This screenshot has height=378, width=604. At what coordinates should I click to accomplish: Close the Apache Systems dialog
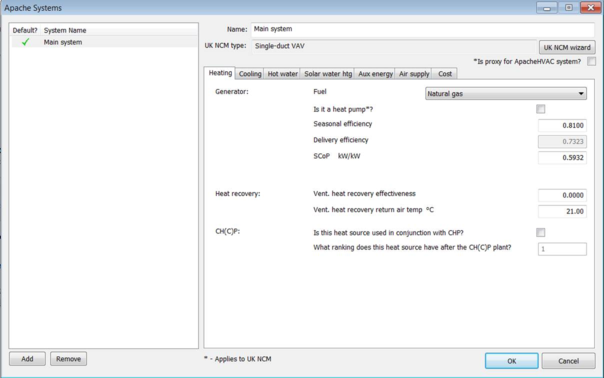click(591, 8)
